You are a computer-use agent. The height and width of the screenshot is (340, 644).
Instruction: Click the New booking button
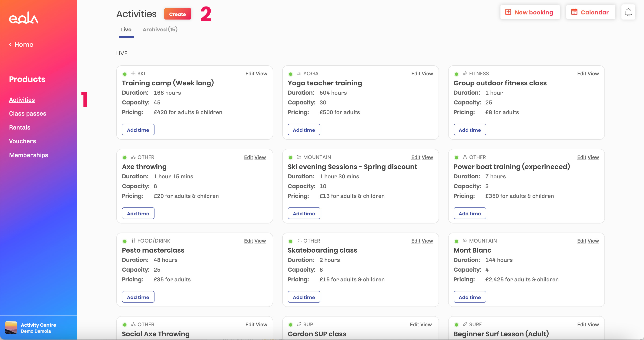click(530, 12)
